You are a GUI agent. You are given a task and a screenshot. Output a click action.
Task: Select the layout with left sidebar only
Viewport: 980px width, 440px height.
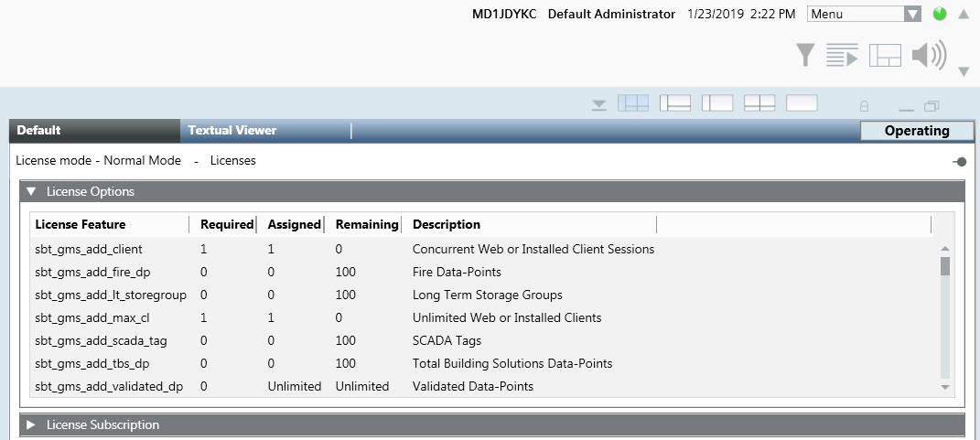tap(717, 103)
